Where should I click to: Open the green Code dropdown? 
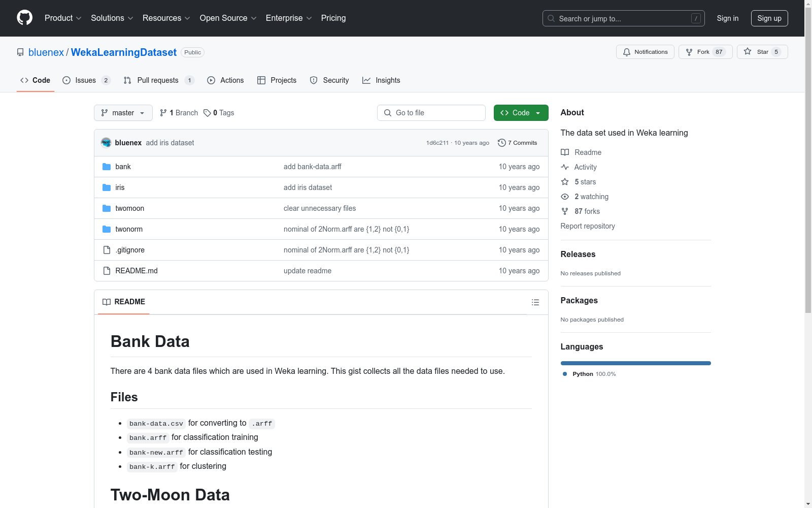point(521,113)
